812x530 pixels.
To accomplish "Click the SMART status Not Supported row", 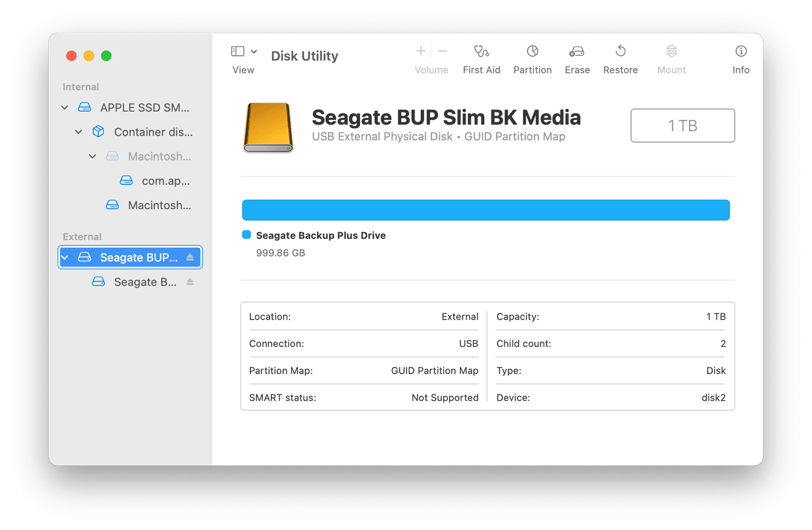I will point(364,398).
